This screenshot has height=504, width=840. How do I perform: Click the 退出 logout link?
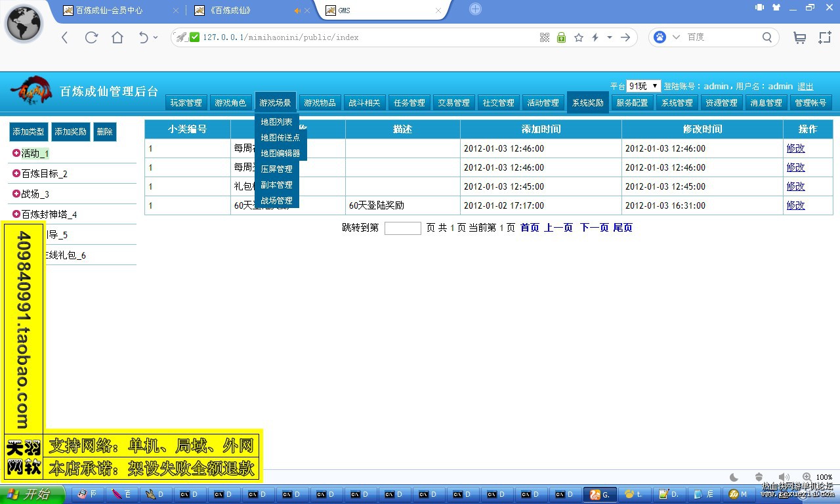point(805,87)
